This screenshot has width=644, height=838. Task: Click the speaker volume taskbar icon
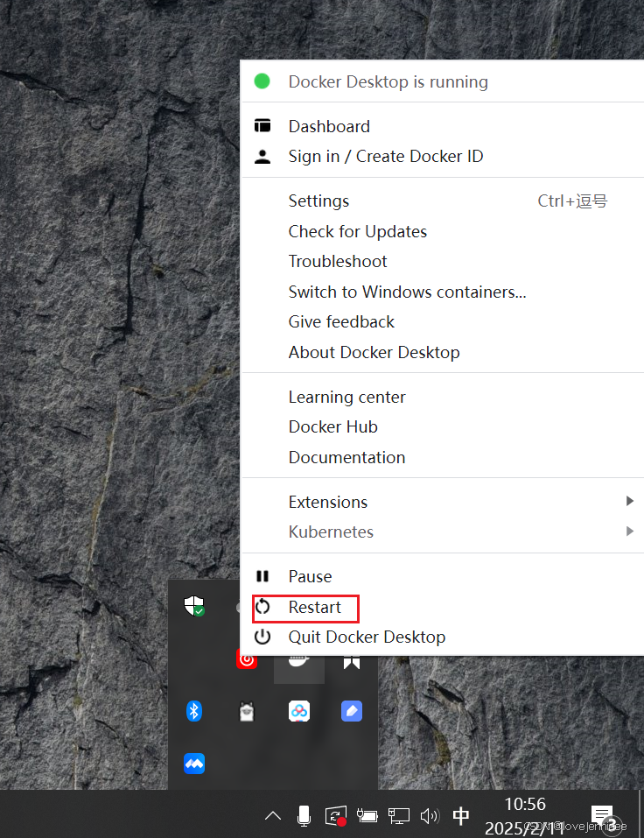430,815
